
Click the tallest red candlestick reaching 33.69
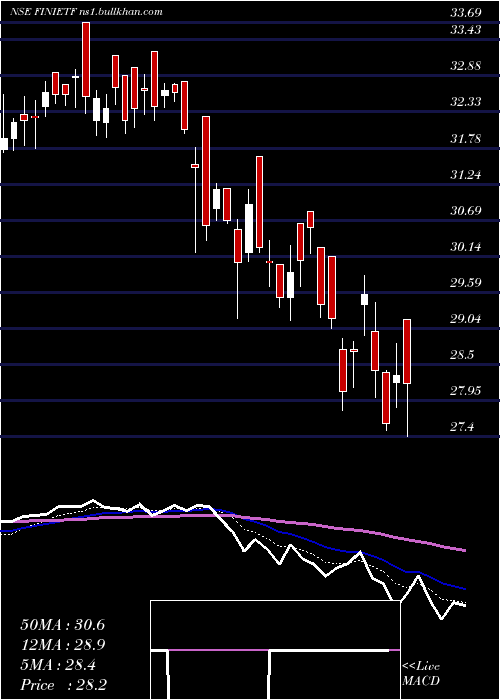(x=86, y=59)
